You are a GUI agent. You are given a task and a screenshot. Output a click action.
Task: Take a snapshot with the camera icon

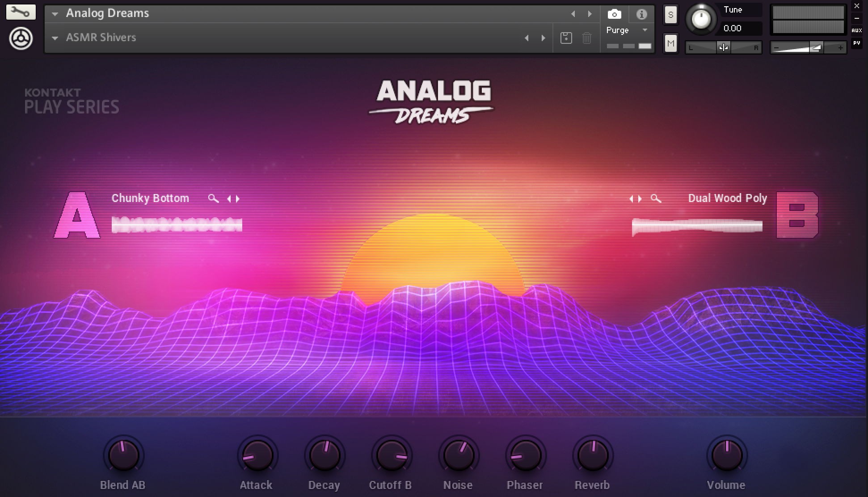point(615,14)
